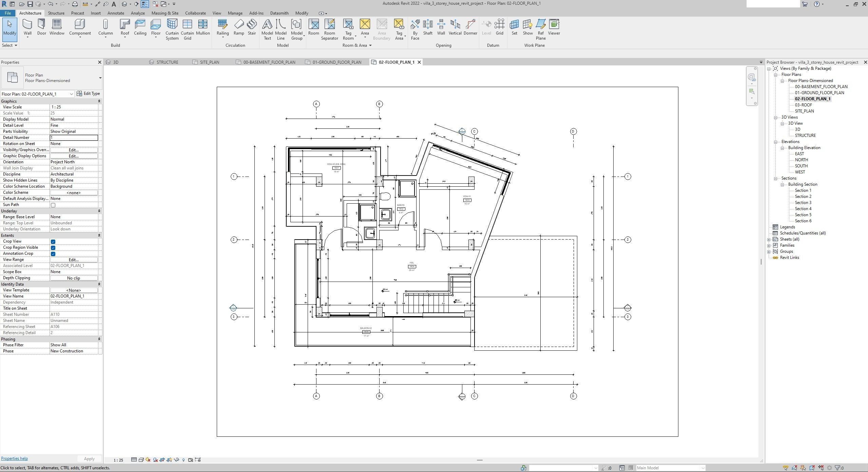
Task: Open the Properties help link
Action: tap(14, 458)
